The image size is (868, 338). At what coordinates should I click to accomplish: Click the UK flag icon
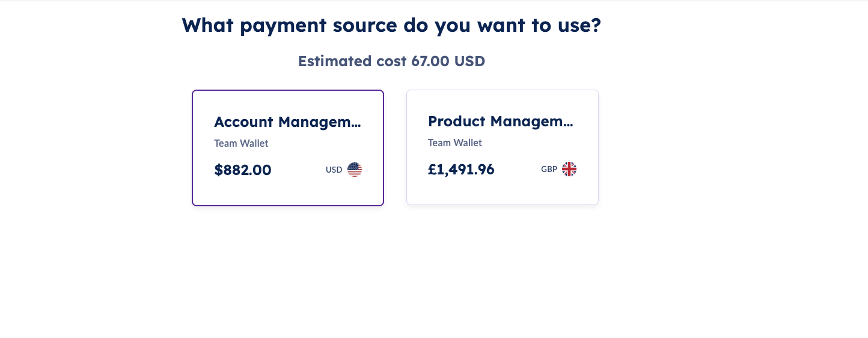tap(569, 169)
